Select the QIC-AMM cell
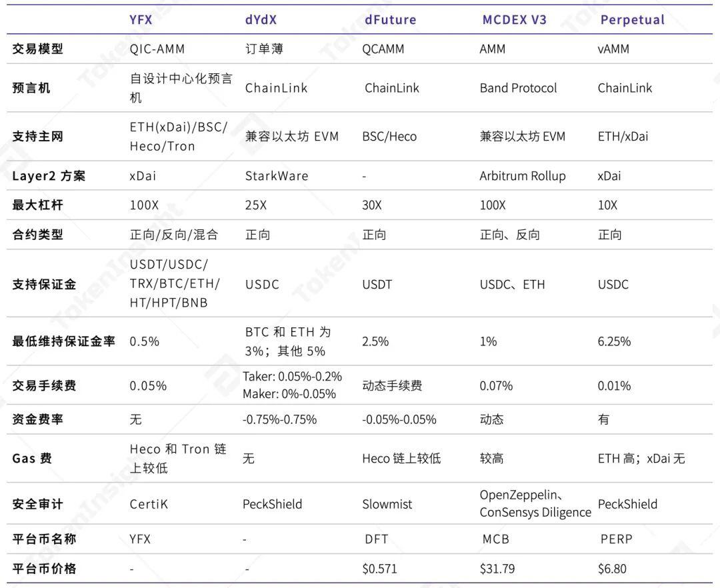This screenshot has height=588, width=720. click(x=157, y=49)
